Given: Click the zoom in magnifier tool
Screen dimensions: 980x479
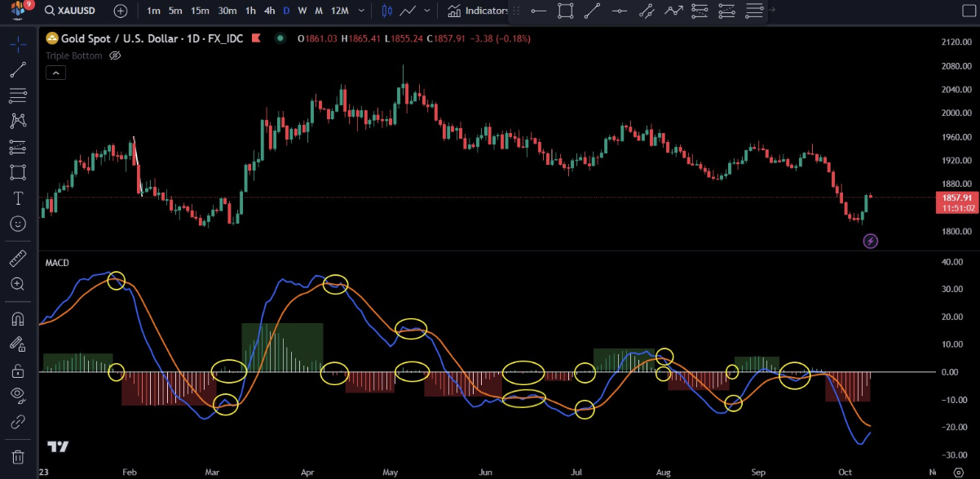Looking at the screenshot, I should [17, 284].
